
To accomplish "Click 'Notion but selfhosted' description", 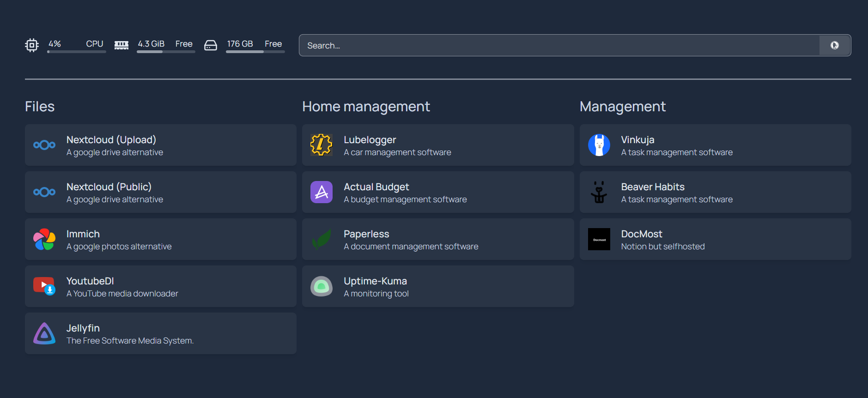I will (x=663, y=247).
